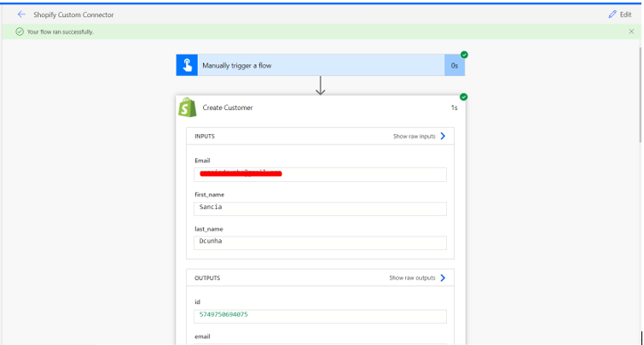Click the green check icon in success banner
Screen dimensions: 644x345
pos(20,32)
